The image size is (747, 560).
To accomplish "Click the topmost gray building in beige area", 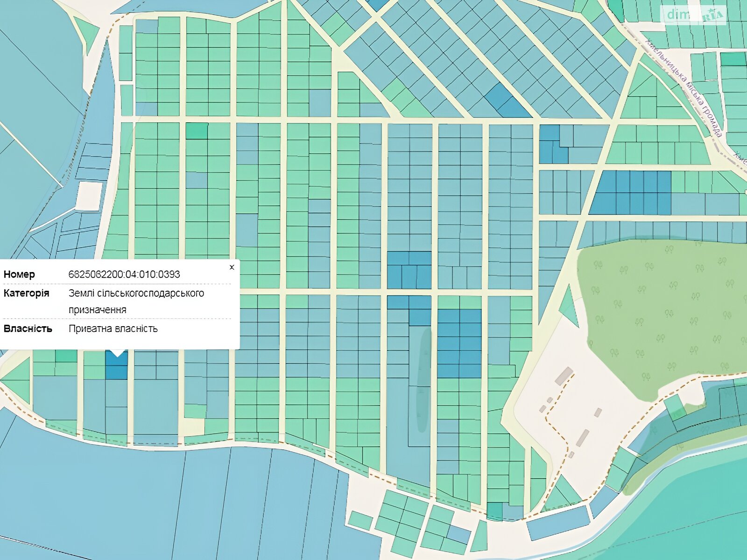I will [564, 376].
